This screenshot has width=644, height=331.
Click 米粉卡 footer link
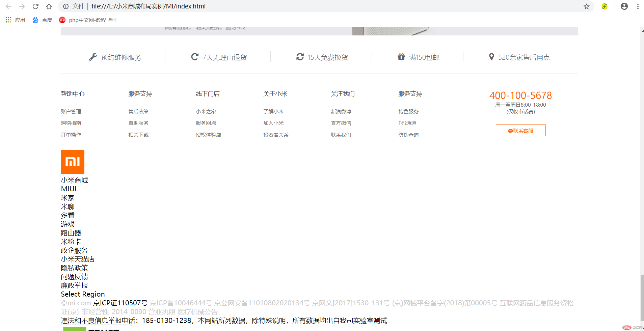[71, 242]
